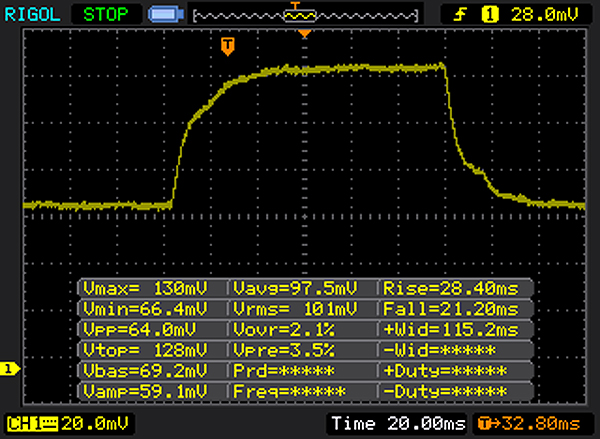Click the battery status icon

point(166,15)
